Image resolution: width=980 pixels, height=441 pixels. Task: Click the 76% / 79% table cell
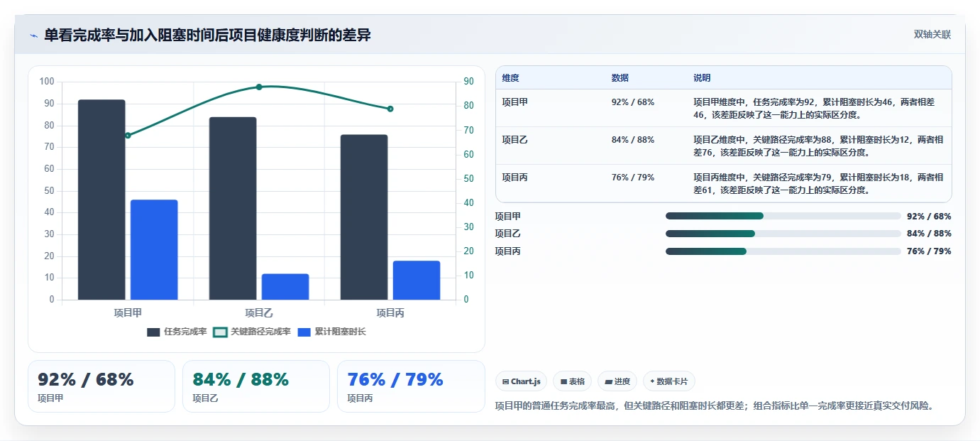tap(633, 178)
